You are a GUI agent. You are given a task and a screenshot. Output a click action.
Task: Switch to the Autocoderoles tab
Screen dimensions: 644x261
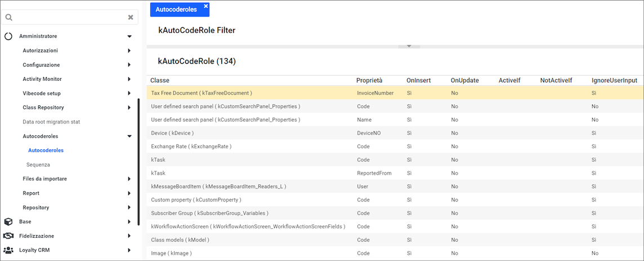[176, 10]
